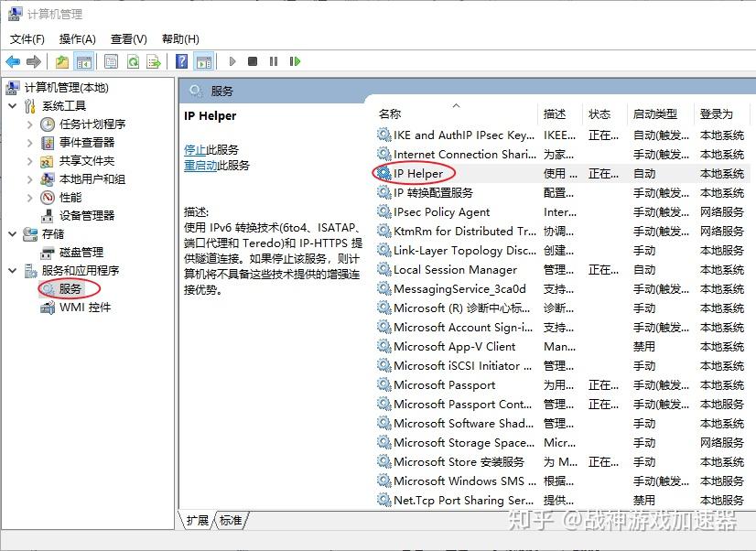This screenshot has width=756, height=551.
Task: Select the 本地用户和组 tree icon
Action: 47,179
